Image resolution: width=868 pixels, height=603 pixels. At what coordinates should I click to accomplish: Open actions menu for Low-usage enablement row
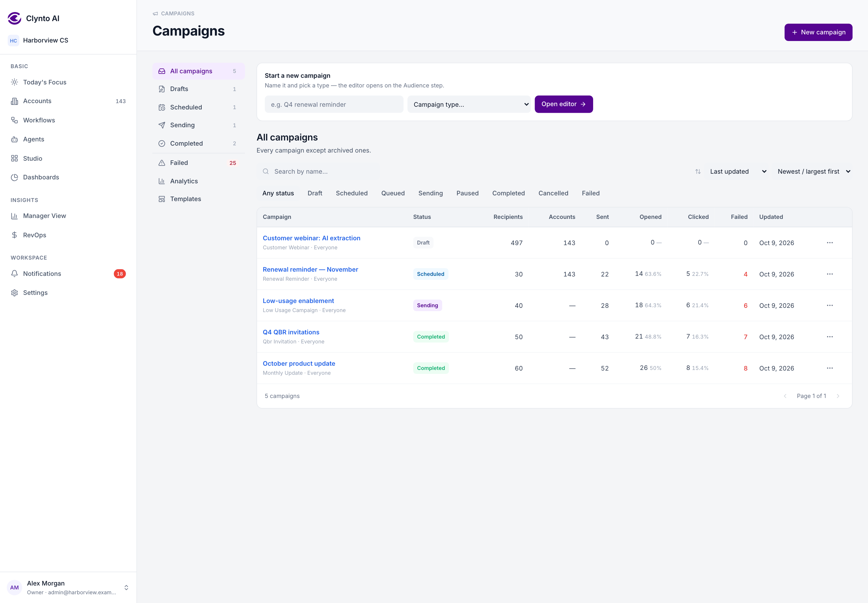[830, 305]
